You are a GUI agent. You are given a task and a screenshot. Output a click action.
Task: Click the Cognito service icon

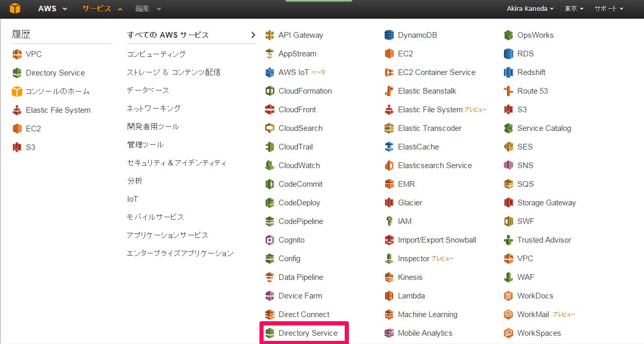point(269,240)
